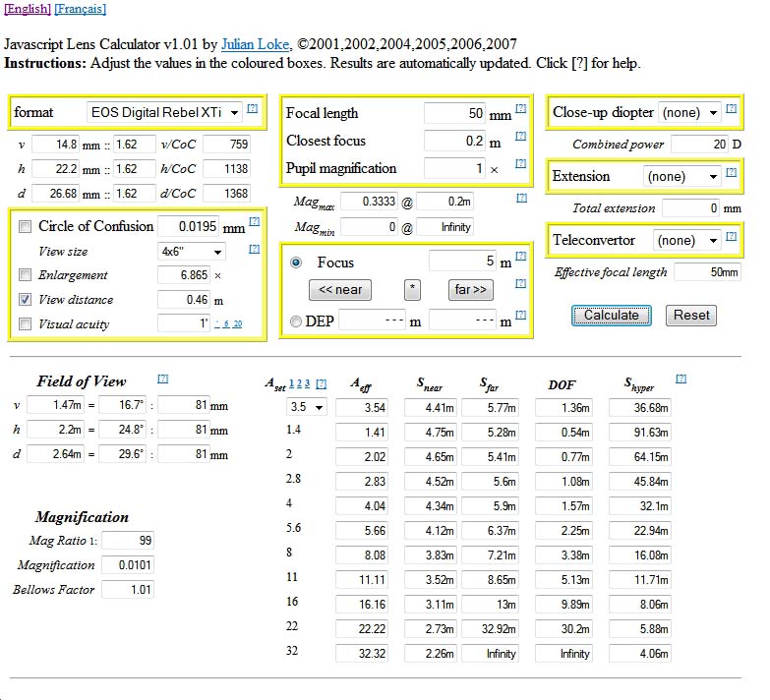Open help for Teleconvertor
The width and height of the screenshot is (770, 700).
pos(731,238)
